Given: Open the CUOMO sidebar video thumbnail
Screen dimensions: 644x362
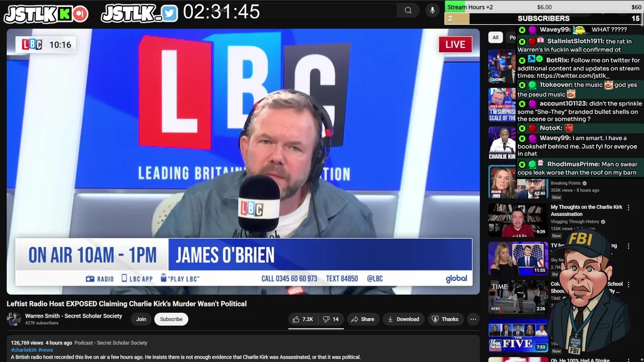Looking at the screenshot, I should tap(502, 66).
